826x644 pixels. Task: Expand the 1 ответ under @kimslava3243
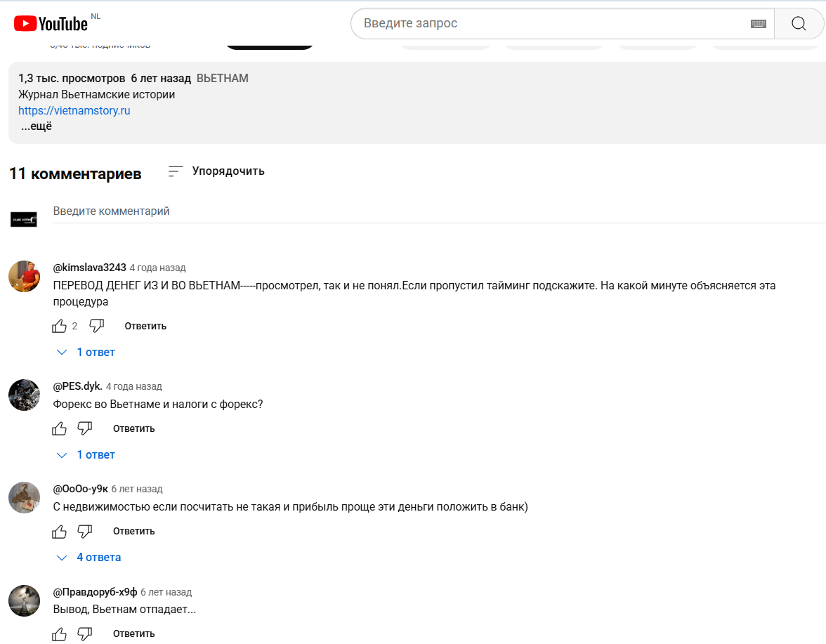click(96, 352)
